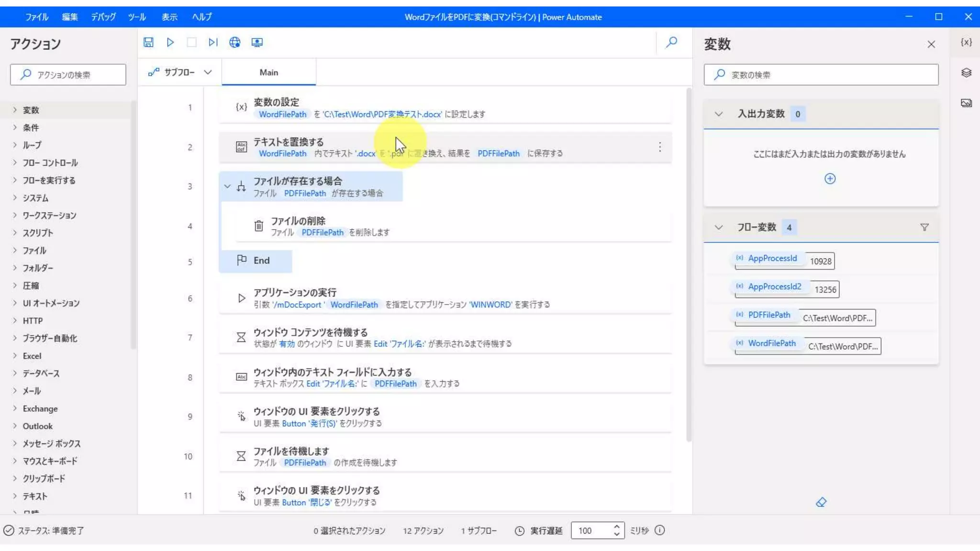Toggle the variables pane {x} button

(966, 42)
